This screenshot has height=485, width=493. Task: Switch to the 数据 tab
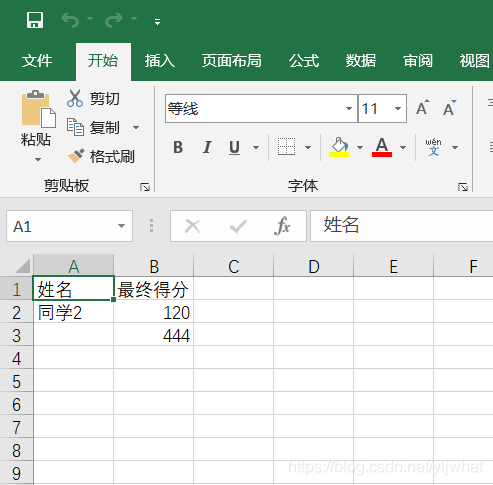[x=361, y=61]
